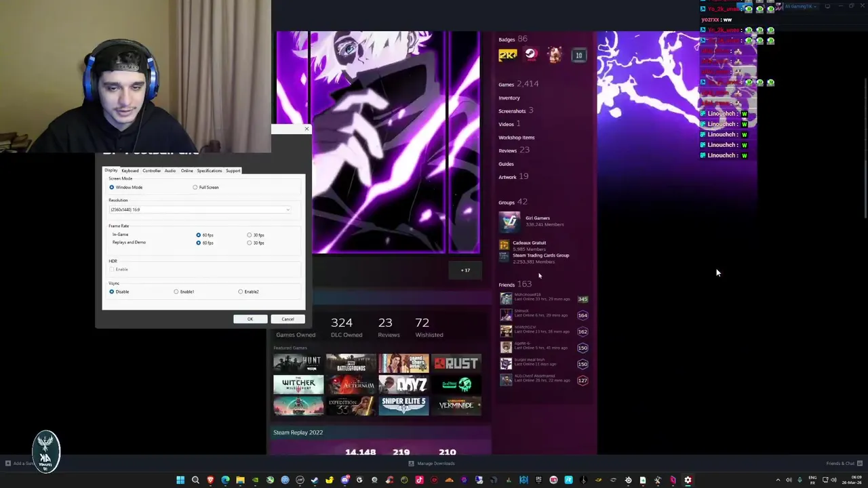Open Steam from the taskbar
Image resolution: width=868 pixels, height=488 pixels.
click(315, 480)
